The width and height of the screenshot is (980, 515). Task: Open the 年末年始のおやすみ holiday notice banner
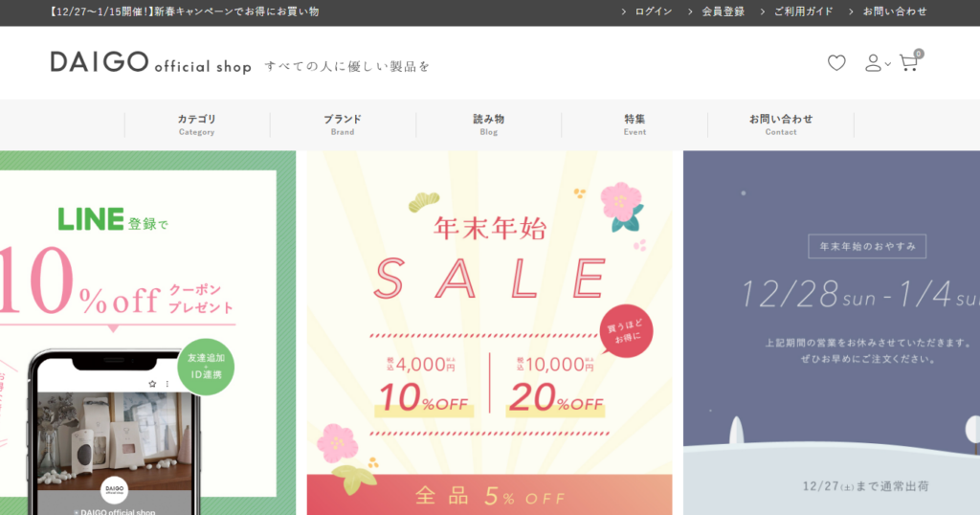[832, 332]
